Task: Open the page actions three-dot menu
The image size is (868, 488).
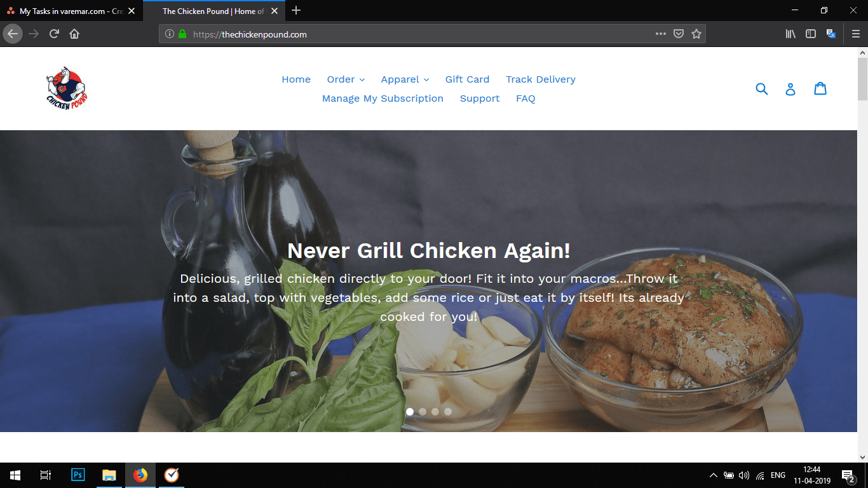Action: pyautogui.click(x=661, y=34)
